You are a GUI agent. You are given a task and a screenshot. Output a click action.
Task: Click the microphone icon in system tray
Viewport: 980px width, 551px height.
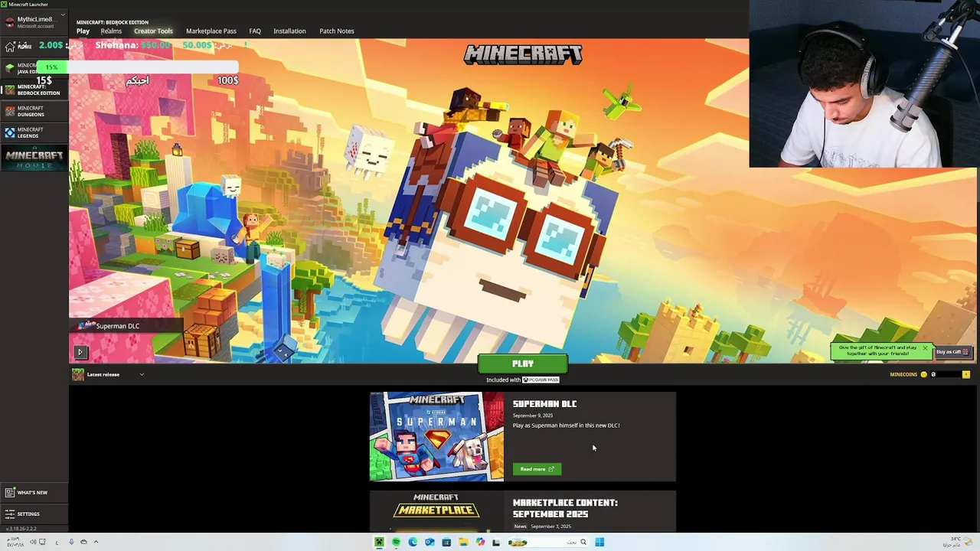(x=71, y=542)
